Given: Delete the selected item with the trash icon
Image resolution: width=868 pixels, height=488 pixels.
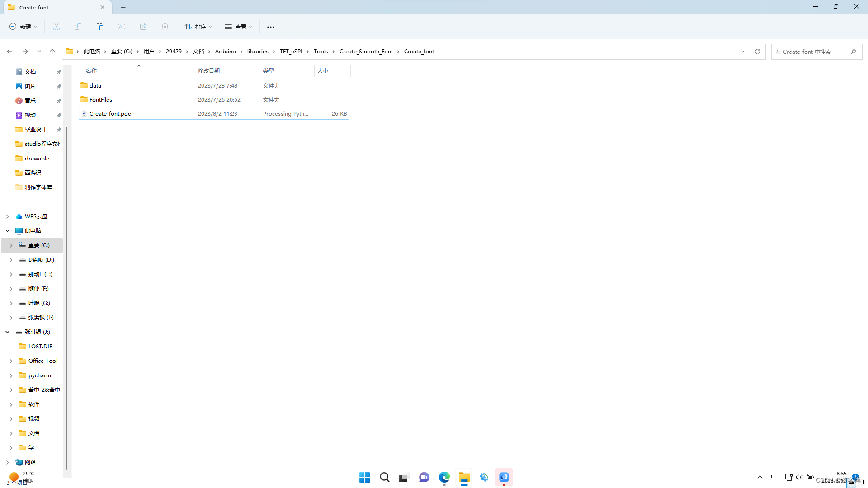Looking at the screenshot, I should (165, 27).
